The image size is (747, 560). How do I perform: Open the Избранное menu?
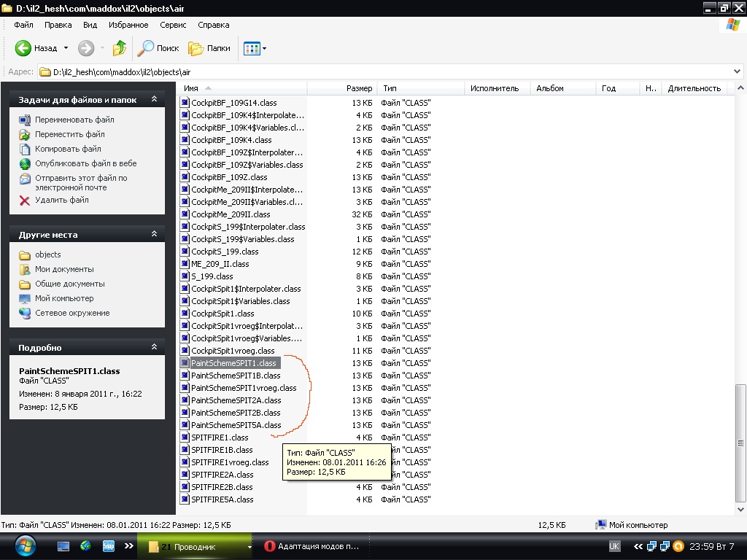[128, 25]
